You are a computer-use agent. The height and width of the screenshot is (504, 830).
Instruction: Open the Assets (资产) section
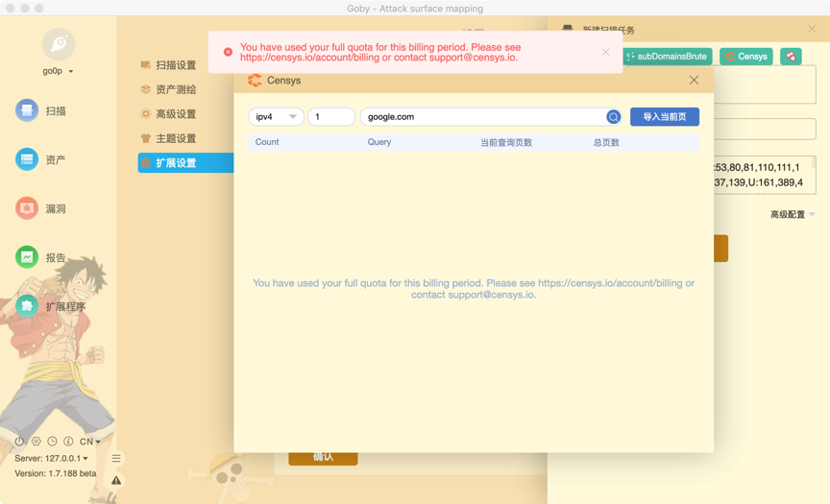[41, 159]
